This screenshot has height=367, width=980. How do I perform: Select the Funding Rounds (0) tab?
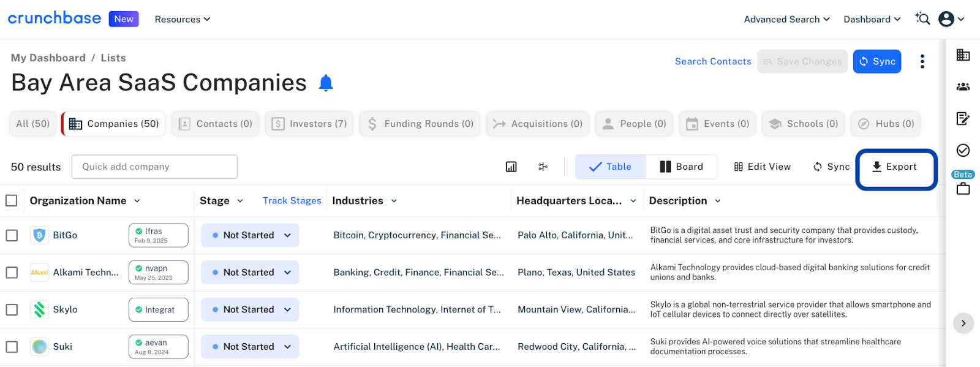click(420, 124)
